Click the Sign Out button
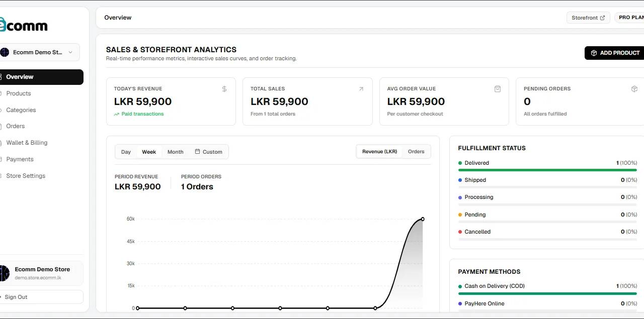Viewport: 644px width, 319px height. click(x=42, y=297)
